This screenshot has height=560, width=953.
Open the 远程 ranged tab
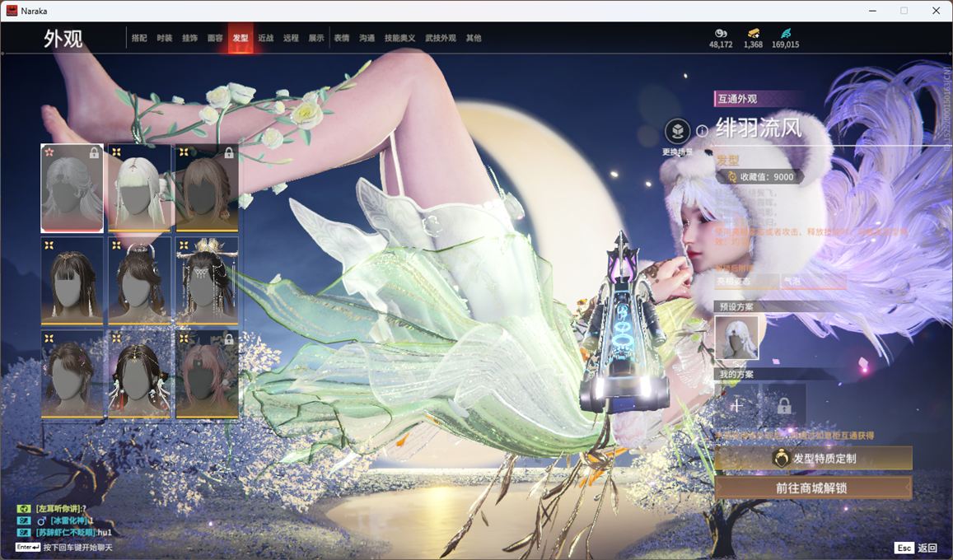[291, 38]
